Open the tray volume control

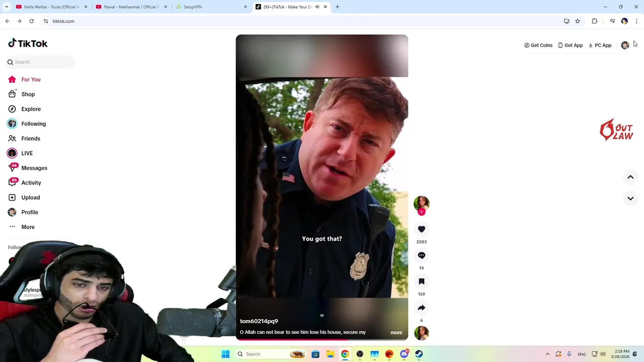(603, 354)
